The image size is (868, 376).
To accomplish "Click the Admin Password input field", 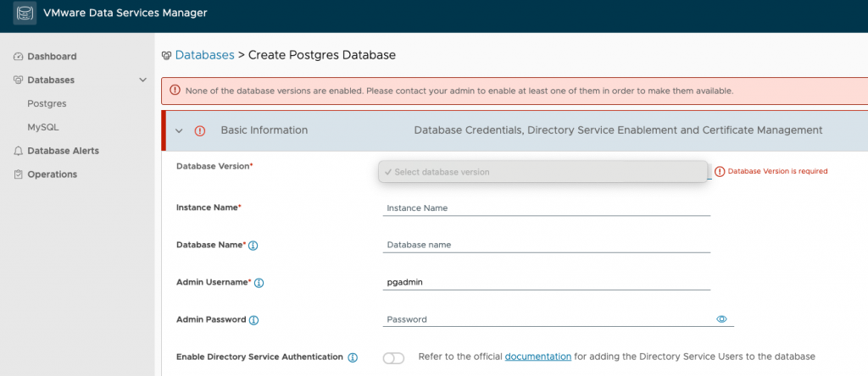I will [548, 319].
